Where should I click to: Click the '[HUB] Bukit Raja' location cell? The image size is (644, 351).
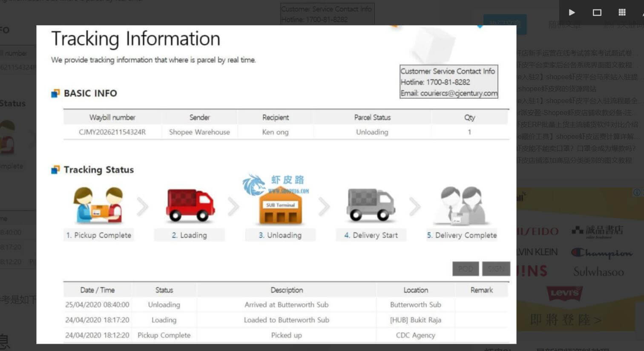pos(416,320)
